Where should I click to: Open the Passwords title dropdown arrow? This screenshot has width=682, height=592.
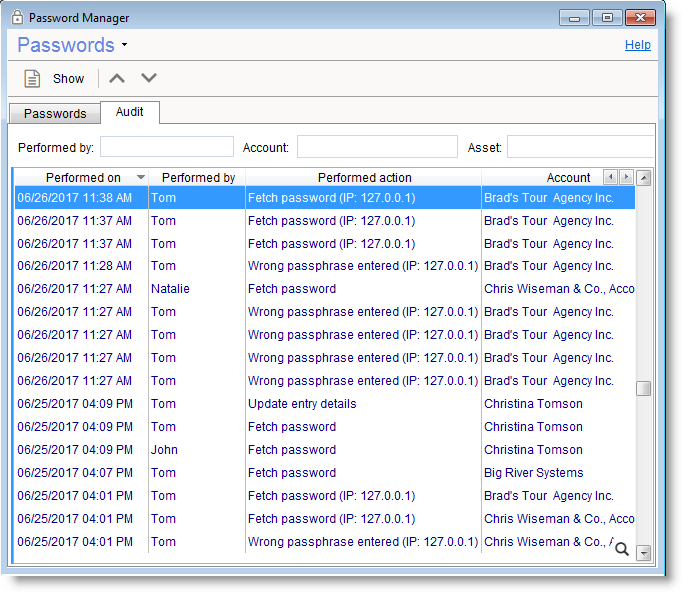(124, 45)
